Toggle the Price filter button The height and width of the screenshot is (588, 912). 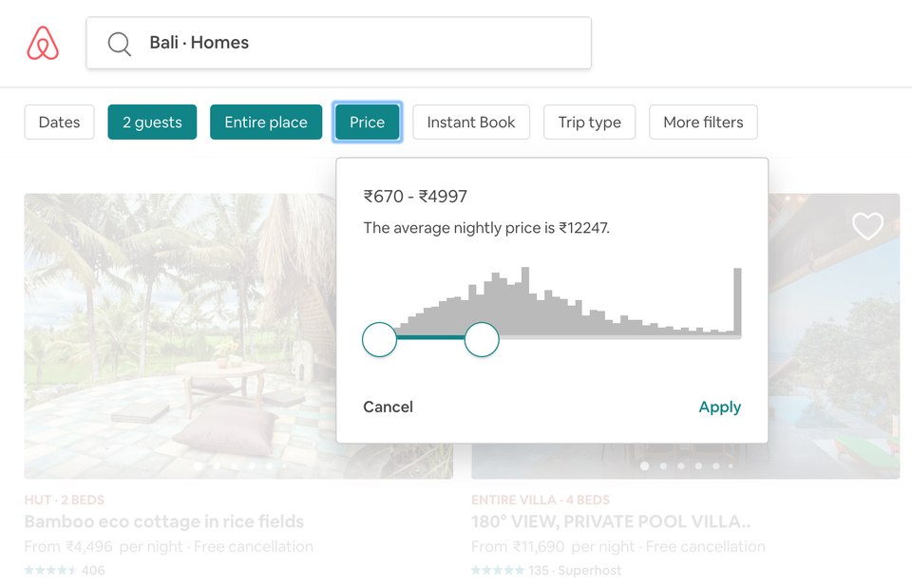pos(367,123)
